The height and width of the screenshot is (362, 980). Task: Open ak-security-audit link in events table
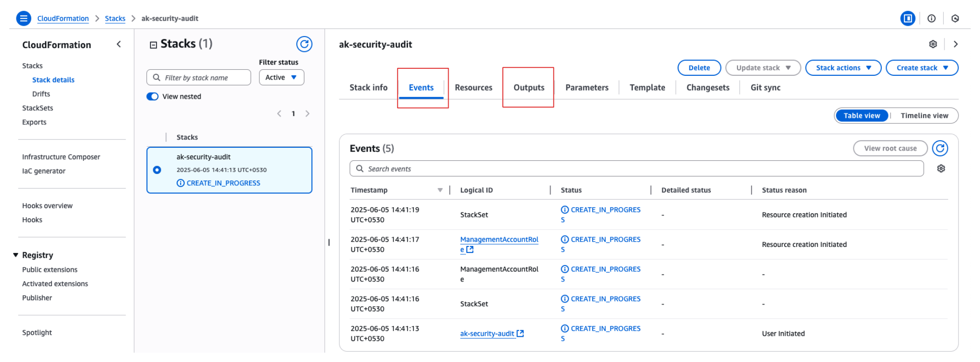(x=487, y=333)
